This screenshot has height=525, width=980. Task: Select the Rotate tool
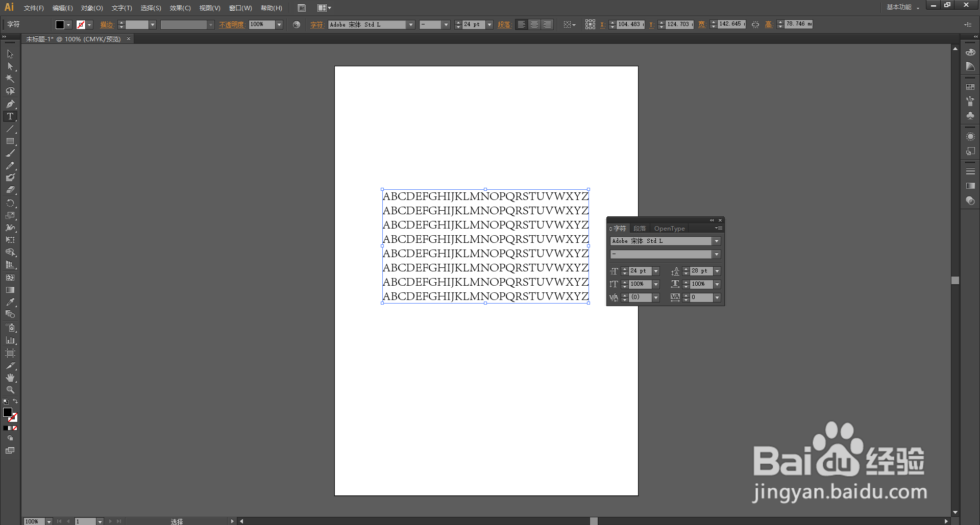point(10,203)
